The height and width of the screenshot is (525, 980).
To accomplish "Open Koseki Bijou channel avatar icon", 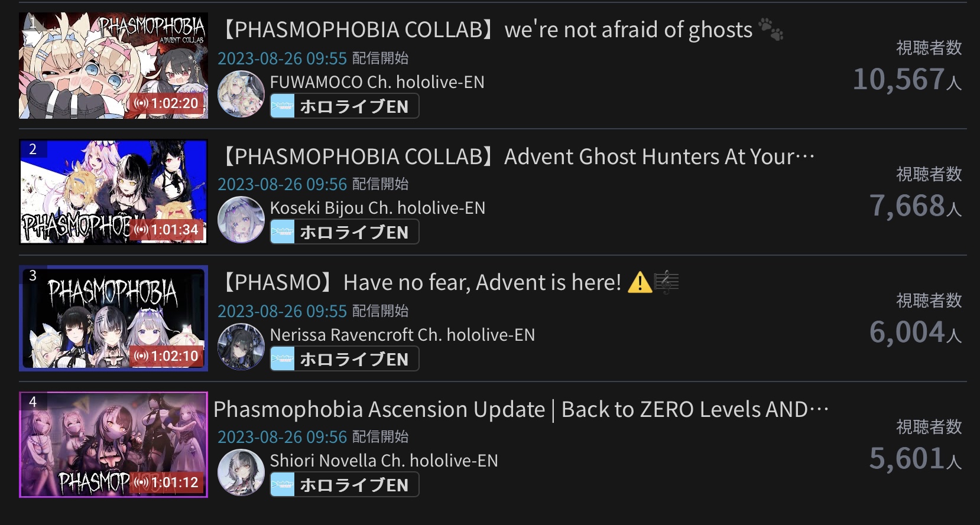I will tap(241, 220).
